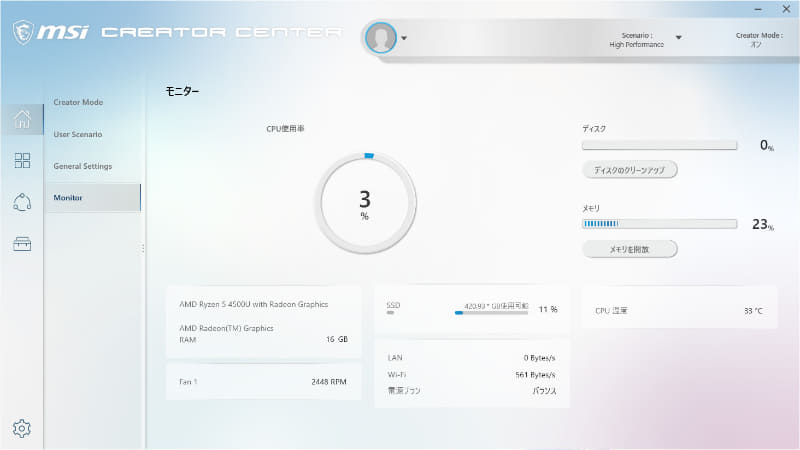Click the LAN 0 Bytes/s value
The height and width of the screenshot is (450, 800).
click(539, 358)
